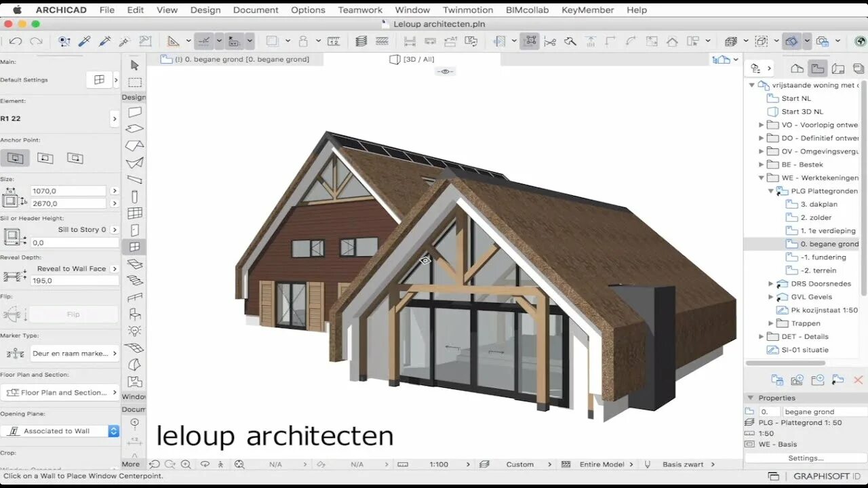
Task: Select the Stair tool
Action: pyautogui.click(x=135, y=281)
